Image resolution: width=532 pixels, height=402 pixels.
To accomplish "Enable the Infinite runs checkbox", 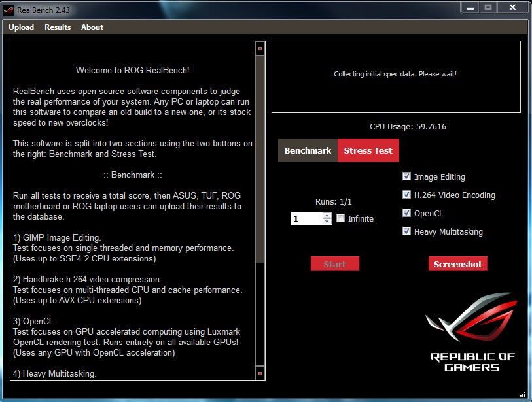I will (341, 218).
